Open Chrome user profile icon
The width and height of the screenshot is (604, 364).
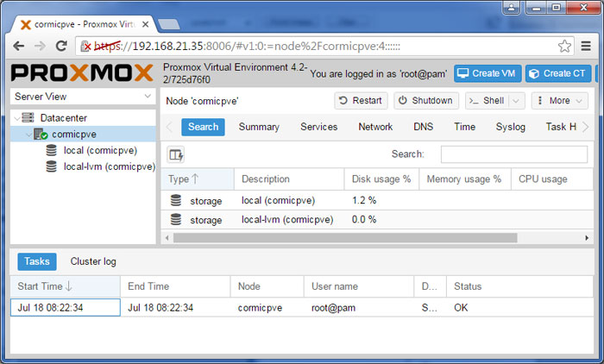click(512, 7)
